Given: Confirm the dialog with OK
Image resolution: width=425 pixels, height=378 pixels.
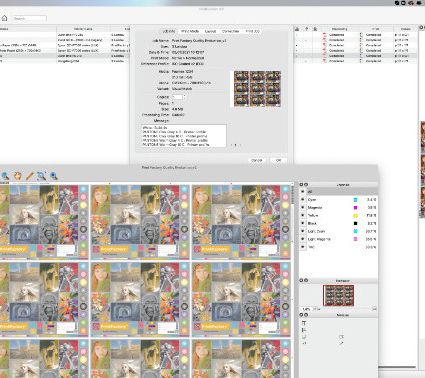Looking at the screenshot, I should (278, 160).
